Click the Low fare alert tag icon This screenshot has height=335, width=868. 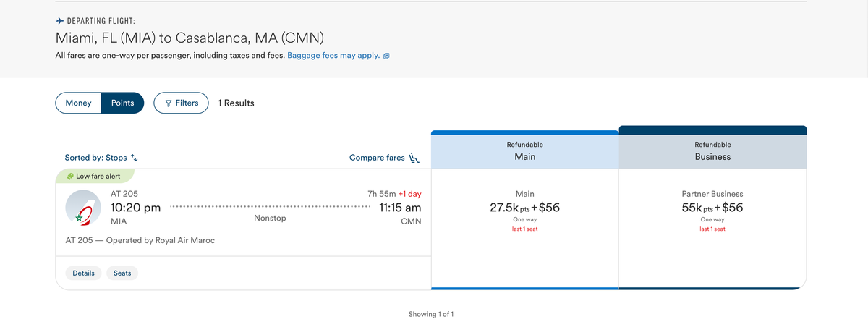tap(69, 176)
